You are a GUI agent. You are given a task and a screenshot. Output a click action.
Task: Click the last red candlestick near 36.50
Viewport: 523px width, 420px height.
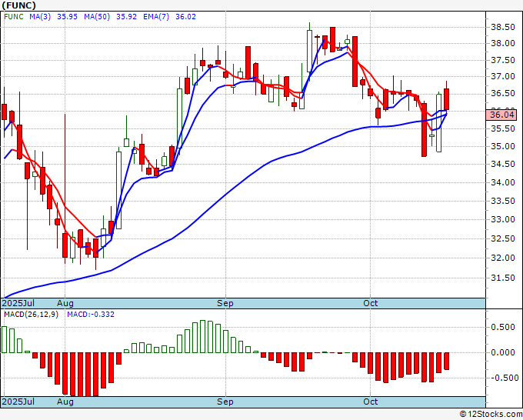447,98
